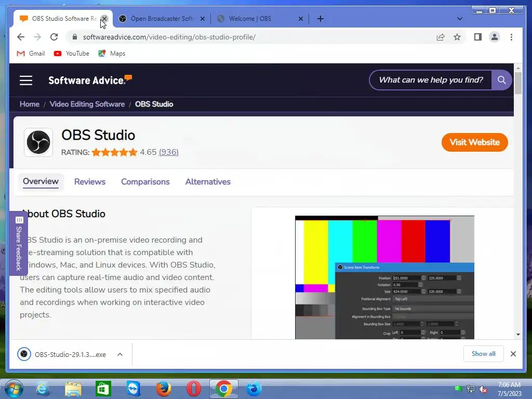The height and width of the screenshot is (399, 532).
Task: Close the downloads bar
Action: pos(513,354)
